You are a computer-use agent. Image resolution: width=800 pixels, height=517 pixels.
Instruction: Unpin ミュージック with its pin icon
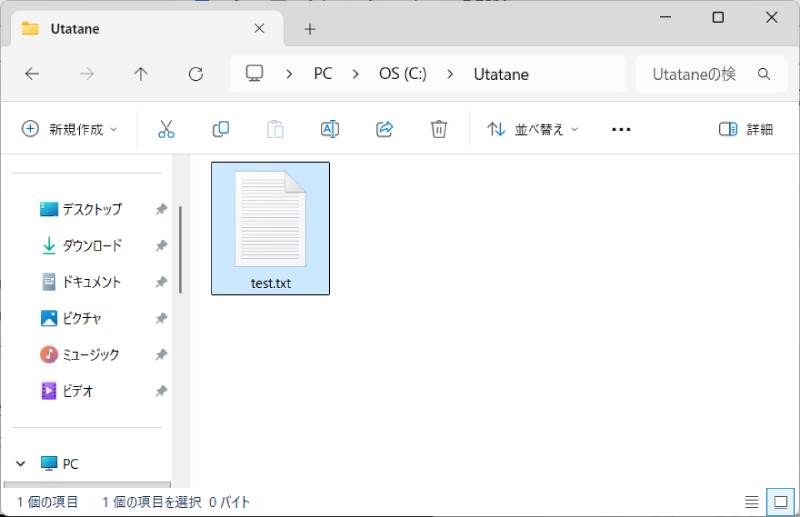tap(161, 355)
